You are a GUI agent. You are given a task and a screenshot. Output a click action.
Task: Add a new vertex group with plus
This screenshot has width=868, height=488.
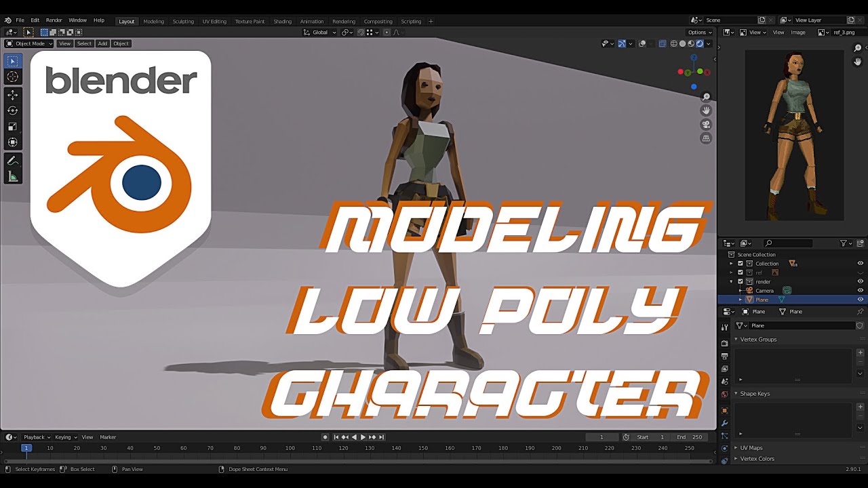(x=861, y=352)
